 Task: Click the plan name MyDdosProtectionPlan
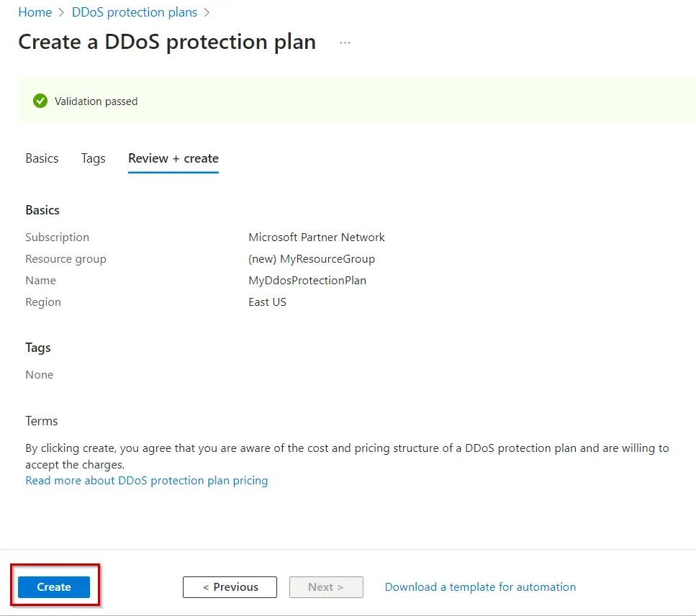[x=307, y=280]
